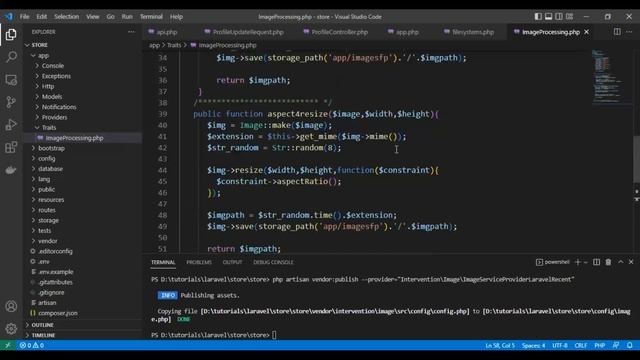Customize layout icon in title bar
Image resolution: width=640 pixels, height=360 pixels.
tap(569, 17)
